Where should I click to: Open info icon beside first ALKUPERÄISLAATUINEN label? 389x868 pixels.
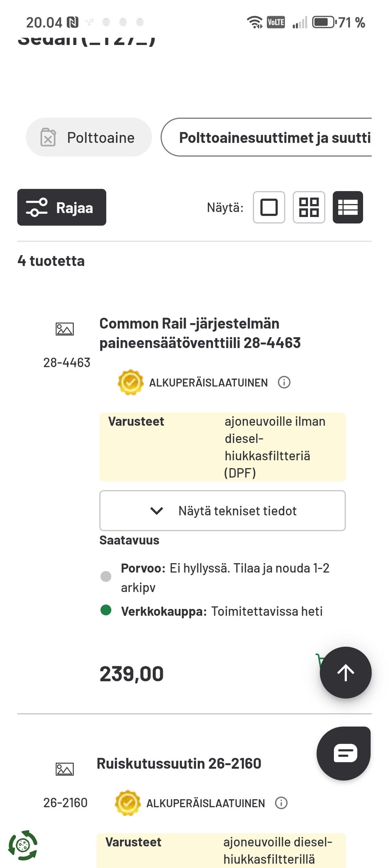pos(284,382)
